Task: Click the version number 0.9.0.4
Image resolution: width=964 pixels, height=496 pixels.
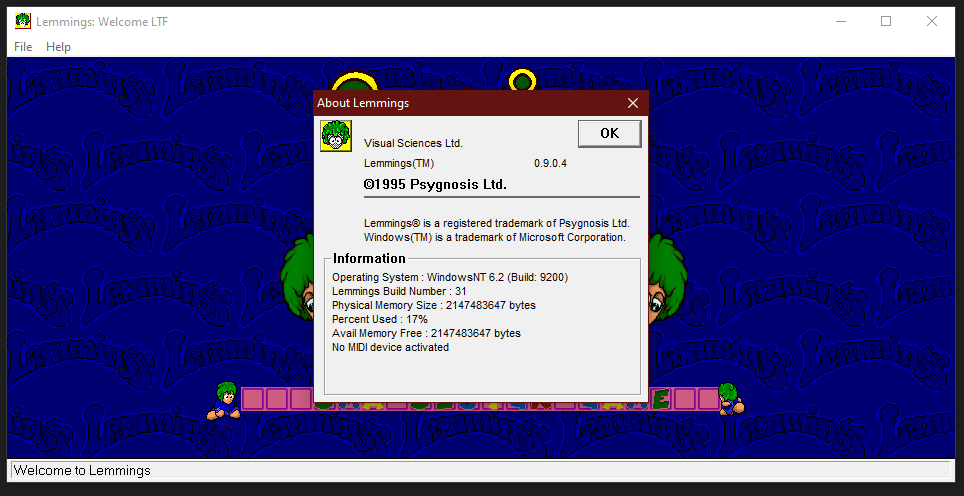Action: tap(550, 163)
